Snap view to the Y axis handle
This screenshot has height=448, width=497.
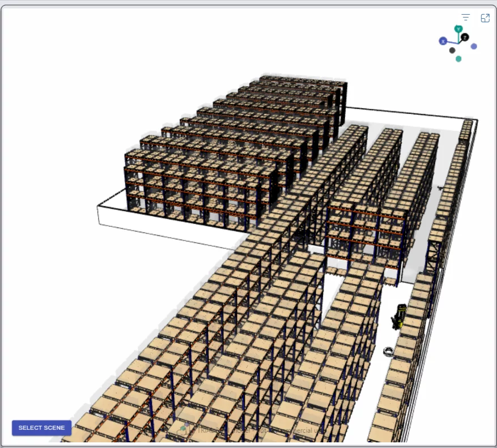pos(458,29)
